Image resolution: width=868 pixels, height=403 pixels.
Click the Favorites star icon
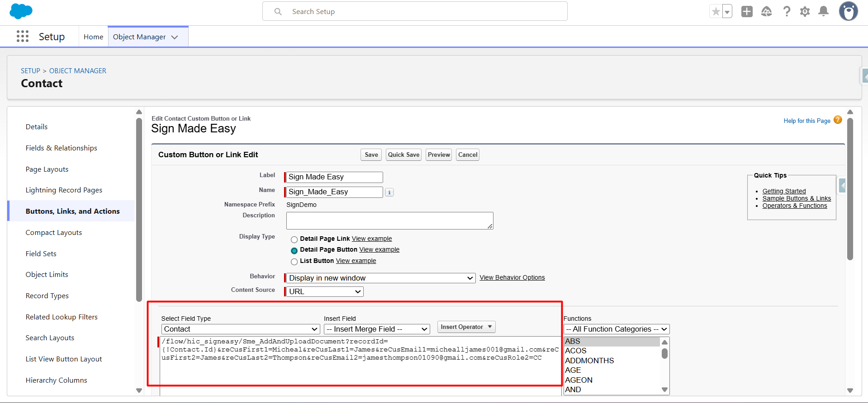coord(716,12)
